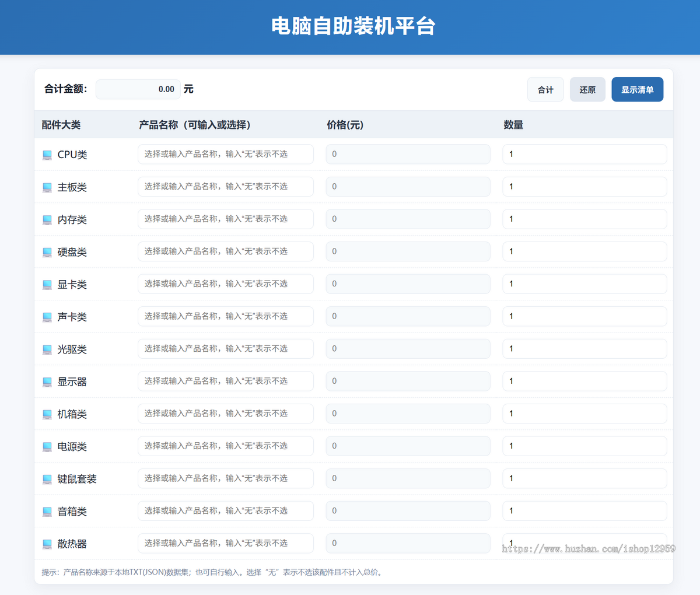Click the 合计金额 total amount field

(x=138, y=89)
